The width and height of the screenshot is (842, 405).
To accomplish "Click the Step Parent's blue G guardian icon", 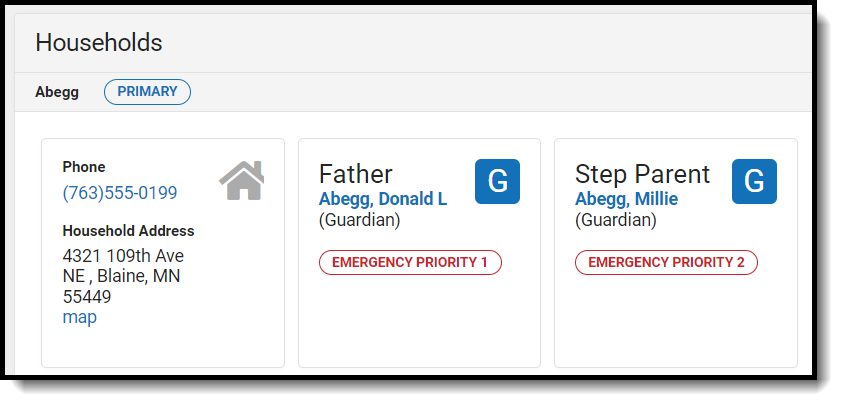I will pyautogui.click(x=754, y=182).
